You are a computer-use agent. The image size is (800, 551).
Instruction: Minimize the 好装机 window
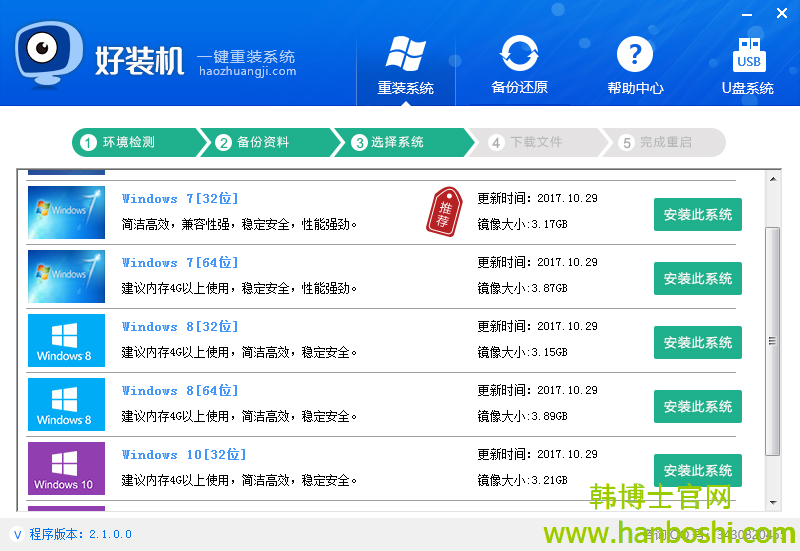[747, 15]
